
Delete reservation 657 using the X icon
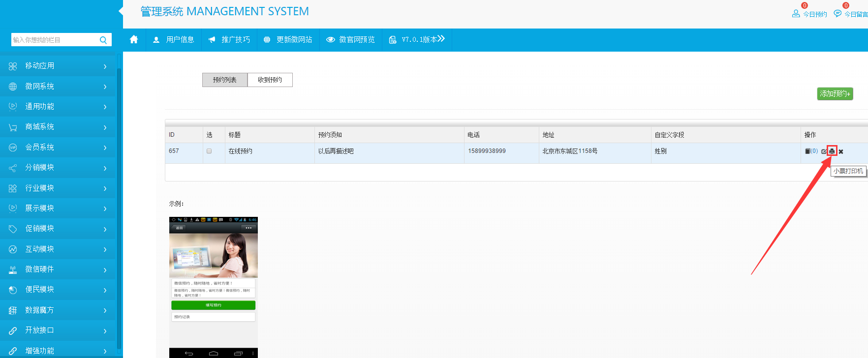841,151
